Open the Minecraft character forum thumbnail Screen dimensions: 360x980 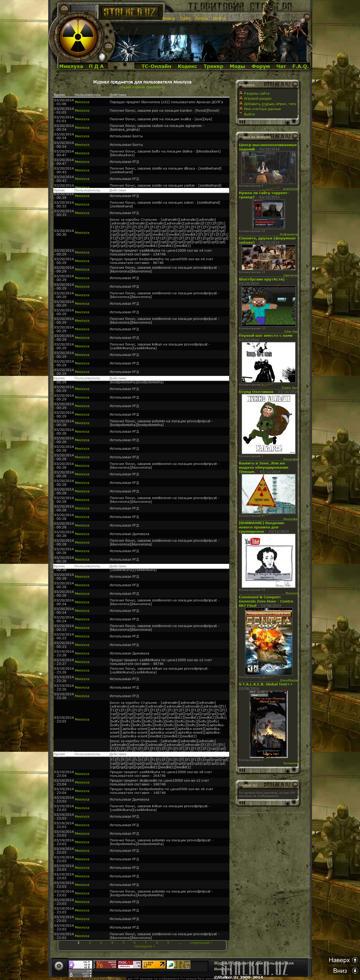268,306
